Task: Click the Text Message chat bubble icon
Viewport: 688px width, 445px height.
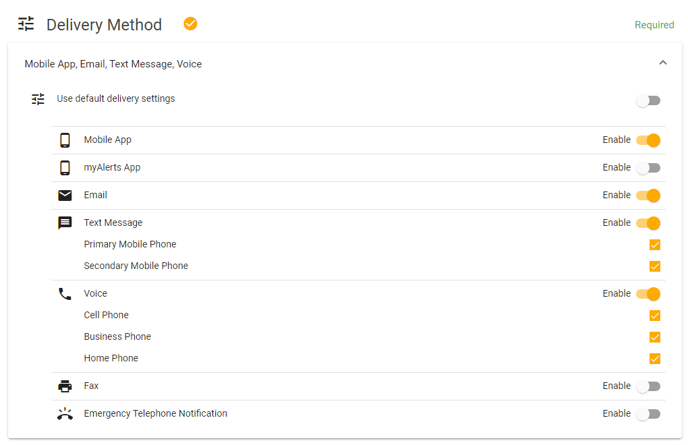Action: pos(65,223)
